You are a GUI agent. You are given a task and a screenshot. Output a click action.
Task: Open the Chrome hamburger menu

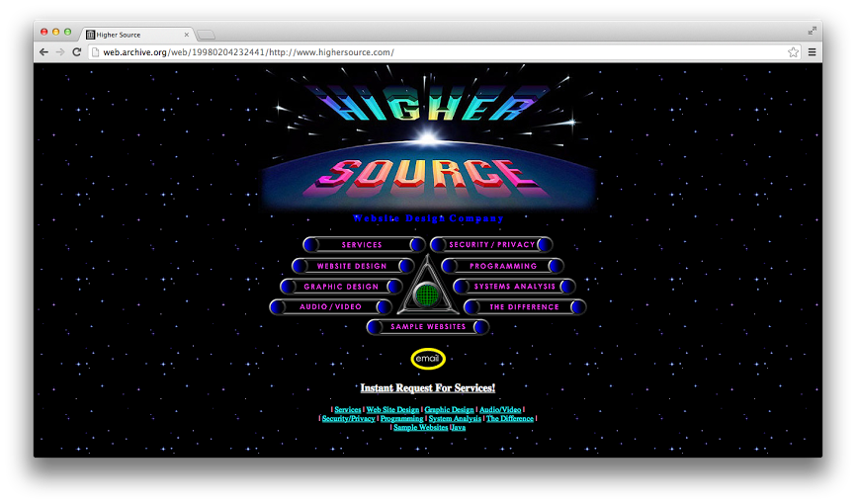(x=812, y=52)
